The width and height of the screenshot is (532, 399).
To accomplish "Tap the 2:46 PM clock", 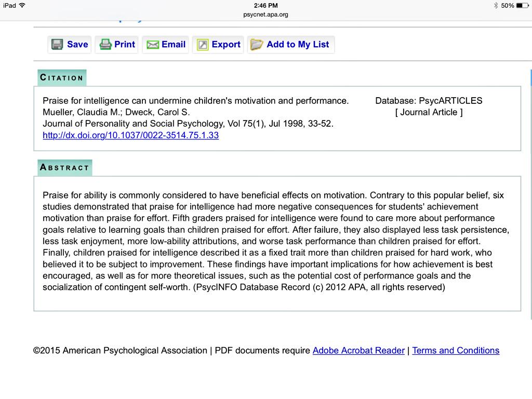I will (x=265, y=5).
